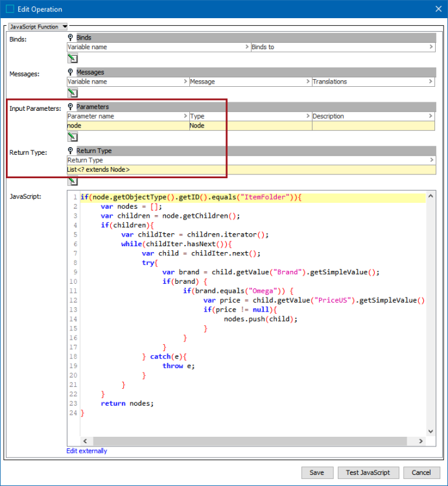Click code line 'var children = node.getChildren();'

click(171, 216)
